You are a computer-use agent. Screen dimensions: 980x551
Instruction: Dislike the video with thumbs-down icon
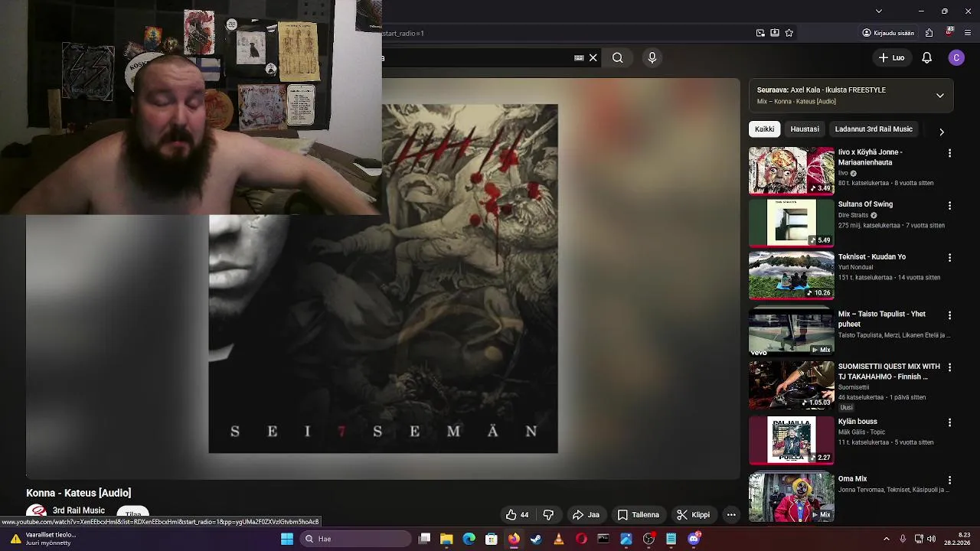[x=548, y=515]
